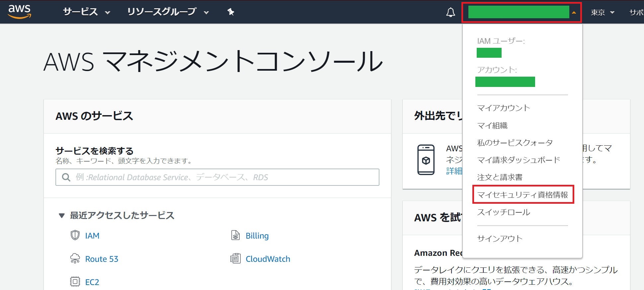
Task: Click the Route 53 cloud icon
Action: click(75, 259)
